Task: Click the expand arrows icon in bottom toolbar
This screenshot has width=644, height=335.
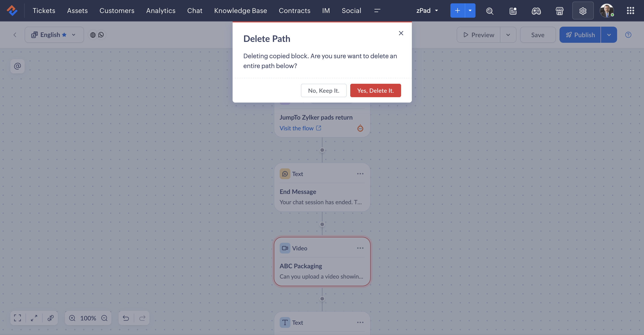Action: coord(34,318)
